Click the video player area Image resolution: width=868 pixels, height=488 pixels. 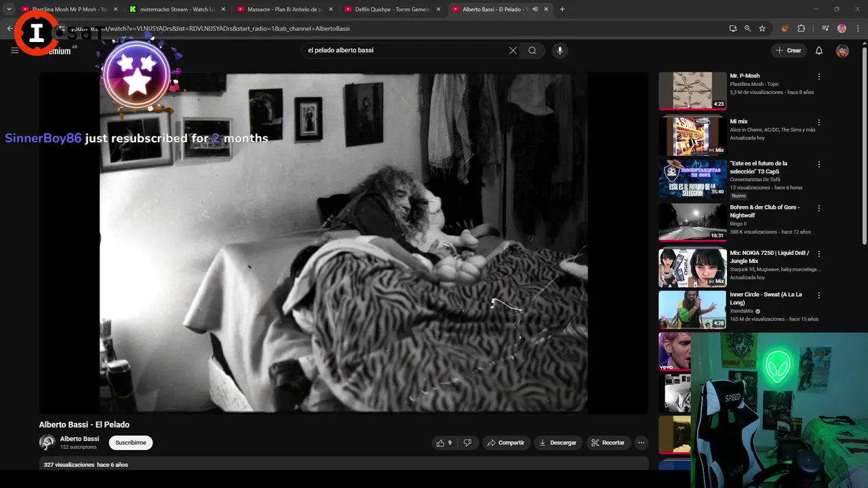[x=343, y=243]
